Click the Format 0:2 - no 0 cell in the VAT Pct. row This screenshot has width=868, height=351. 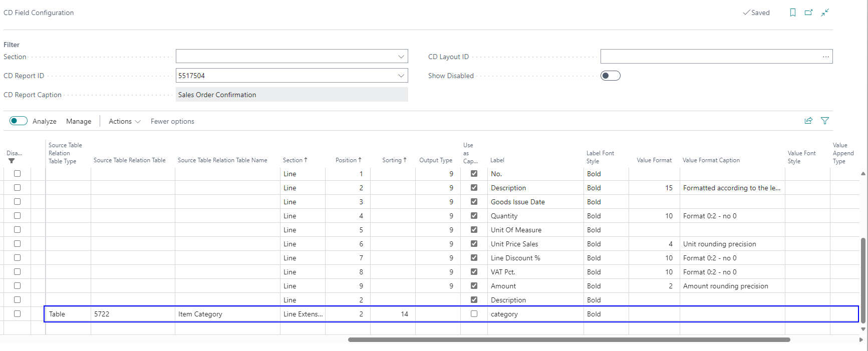pos(732,272)
